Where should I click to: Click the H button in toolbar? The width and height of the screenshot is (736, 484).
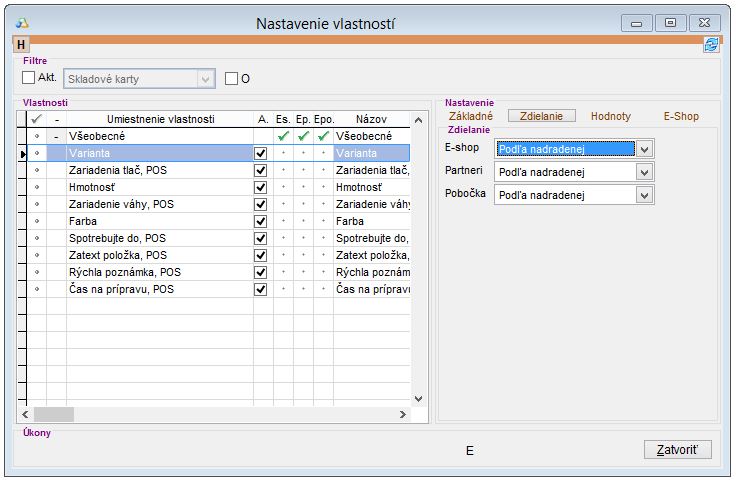[x=21, y=44]
